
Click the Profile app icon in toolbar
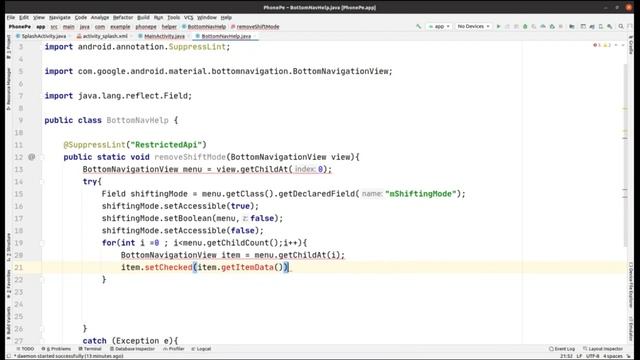[x=543, y=27]
